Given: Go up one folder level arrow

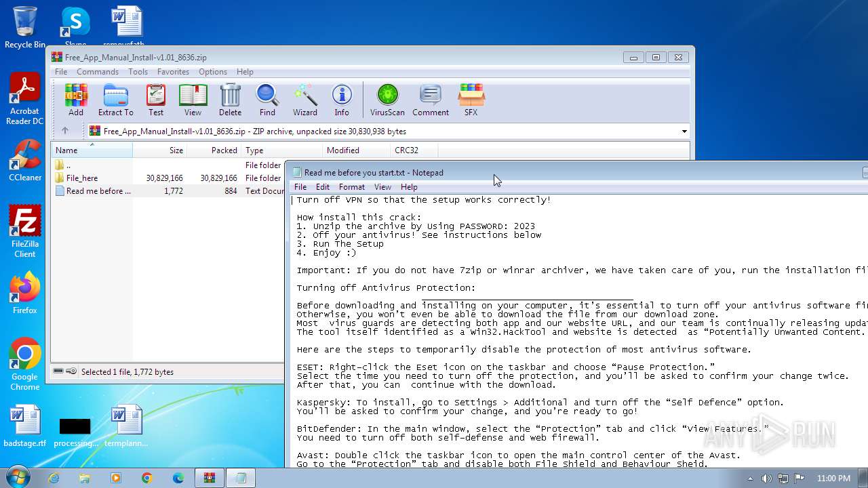Looking at the screenshot, I should (65, 131).
